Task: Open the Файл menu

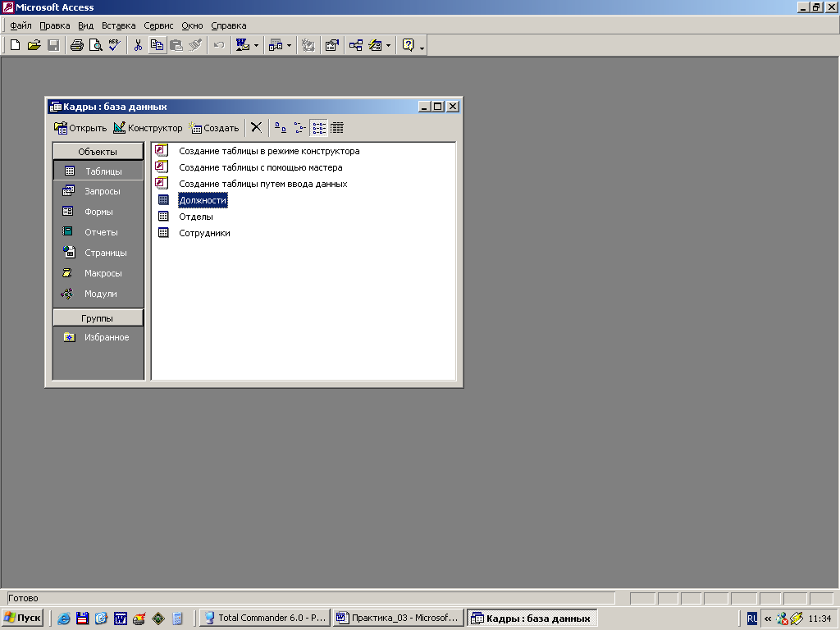Action: (x=21, y=25)
